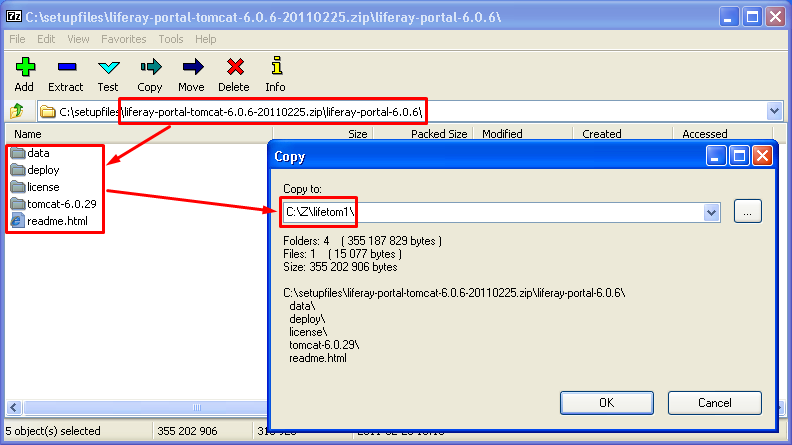The image size is (792, 445).
Task: Click OK in the Copy dialog
Action: tap(607, 403)
